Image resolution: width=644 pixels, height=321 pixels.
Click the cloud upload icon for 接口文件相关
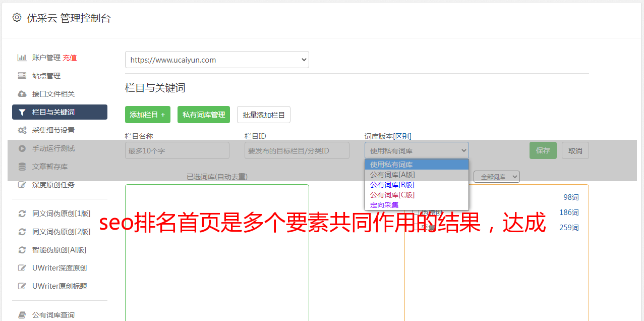[x=22, y=94]
